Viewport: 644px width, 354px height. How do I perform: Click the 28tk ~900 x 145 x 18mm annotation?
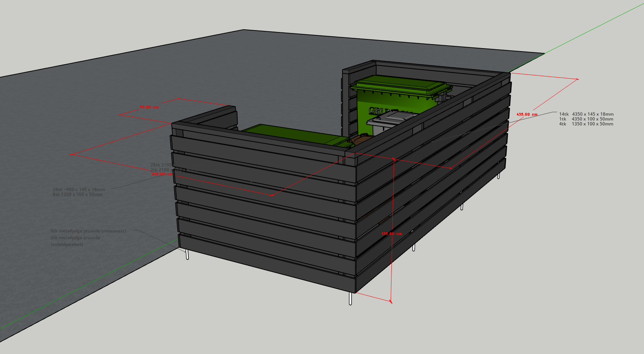pos(79,190)
